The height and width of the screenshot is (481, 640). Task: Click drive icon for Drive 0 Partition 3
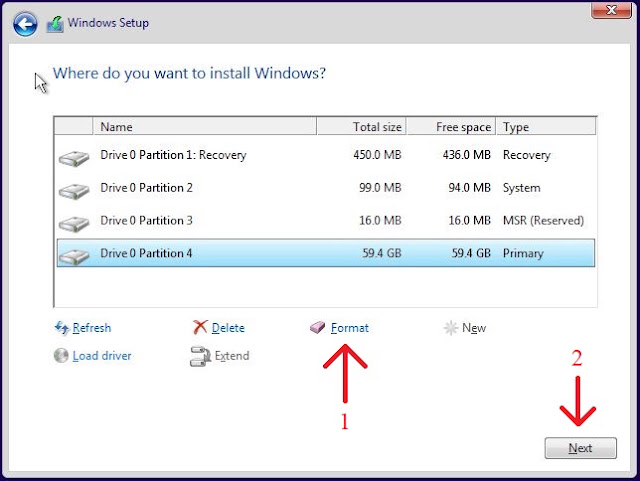click(x=74, y=224)
